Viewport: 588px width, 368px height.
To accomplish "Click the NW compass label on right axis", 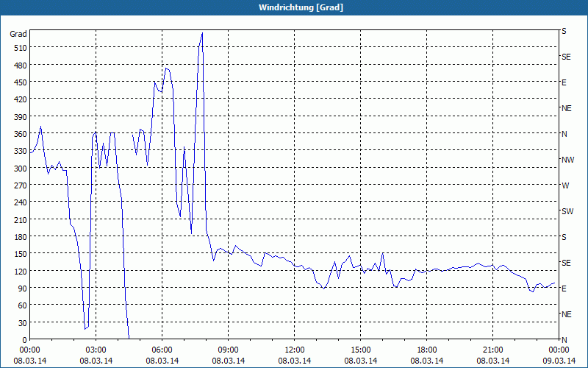I will click(567, 160).
